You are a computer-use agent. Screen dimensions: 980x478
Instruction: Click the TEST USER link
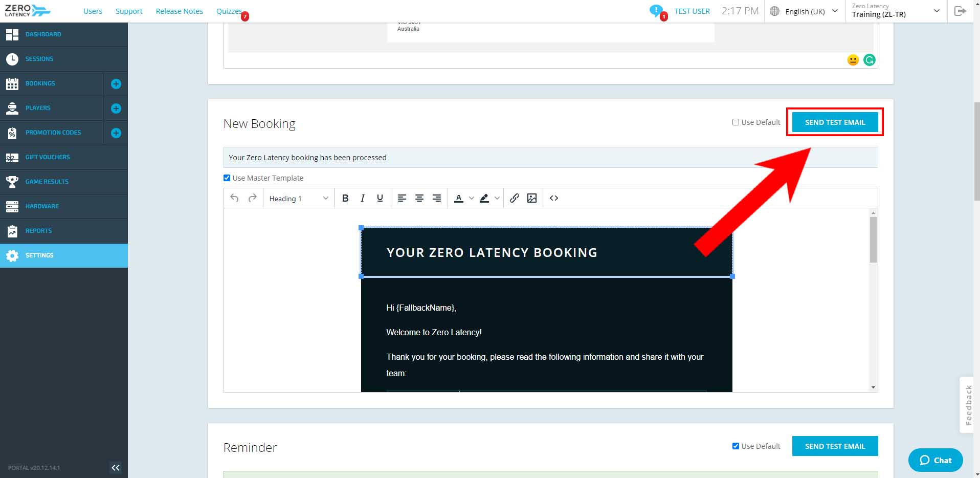[692, 11]
